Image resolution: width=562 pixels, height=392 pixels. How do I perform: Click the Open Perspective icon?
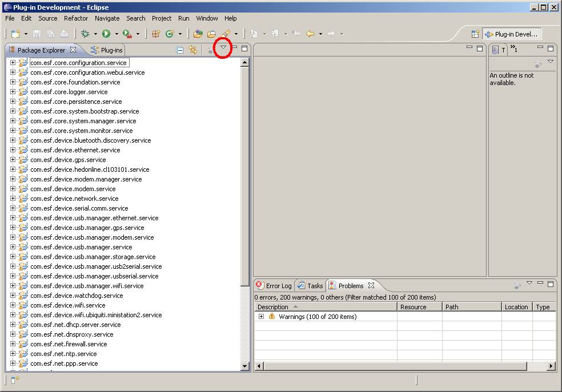475,34
